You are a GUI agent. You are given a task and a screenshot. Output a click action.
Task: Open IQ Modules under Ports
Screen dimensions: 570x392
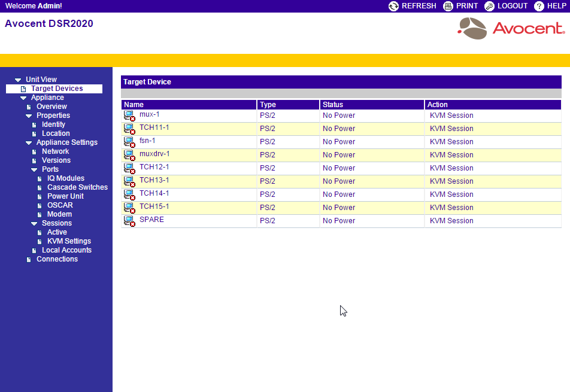tap(66, 178)
